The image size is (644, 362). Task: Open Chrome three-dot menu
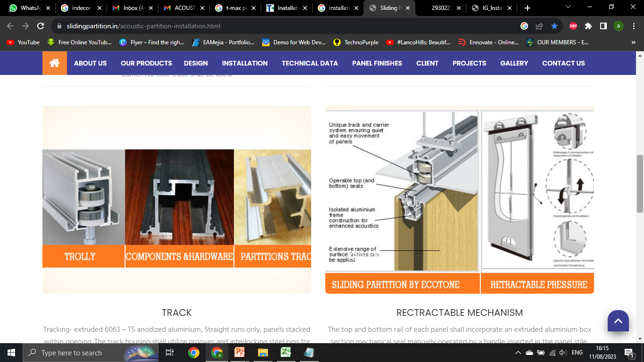pyautogui.click(x=633, y=26)
